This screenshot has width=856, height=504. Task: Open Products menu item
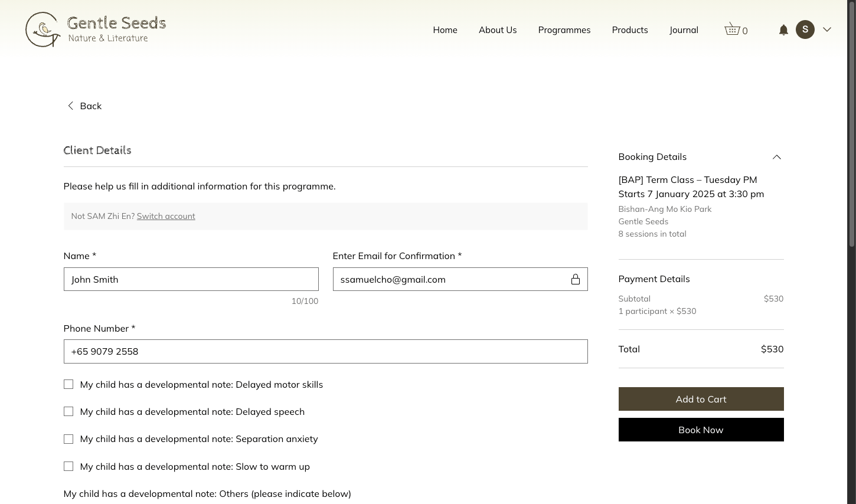coord(630,30)
